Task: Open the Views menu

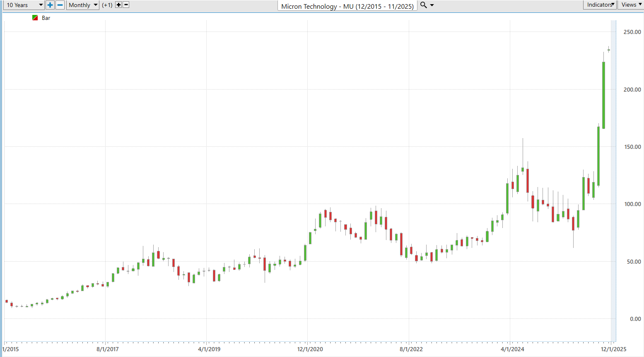Action: tap(631, 5)
